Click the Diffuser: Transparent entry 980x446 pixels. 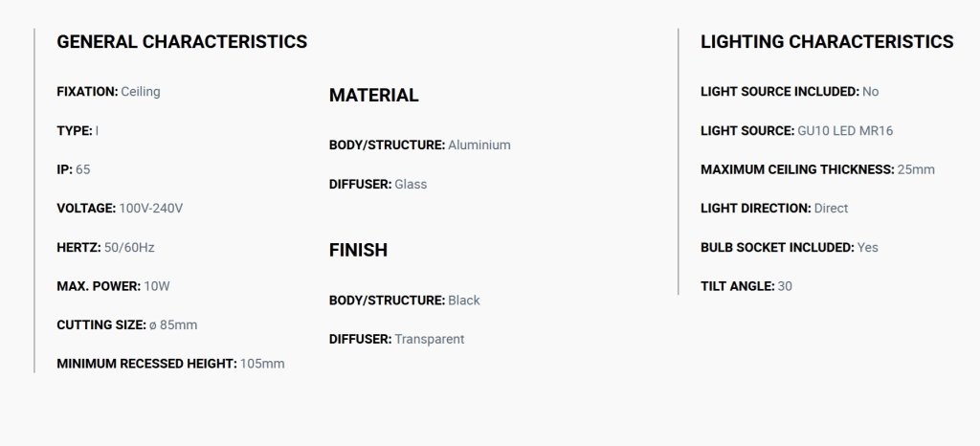click(x=397, y=339)
